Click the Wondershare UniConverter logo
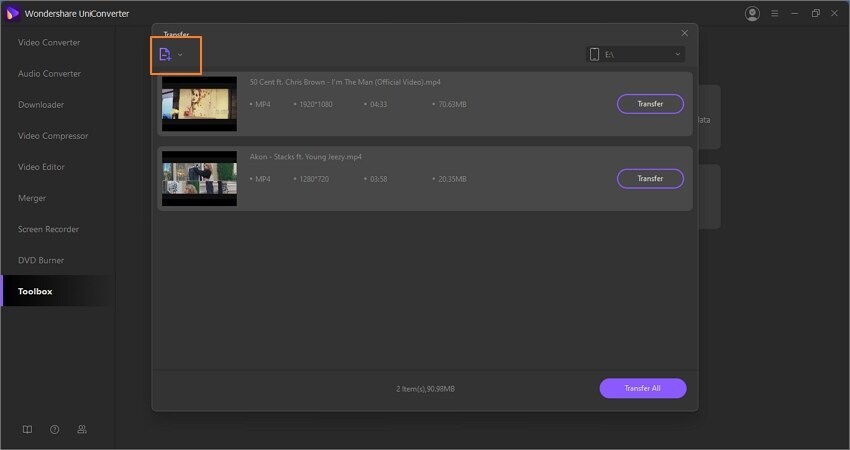850x450 pixels. pos(12,14)
